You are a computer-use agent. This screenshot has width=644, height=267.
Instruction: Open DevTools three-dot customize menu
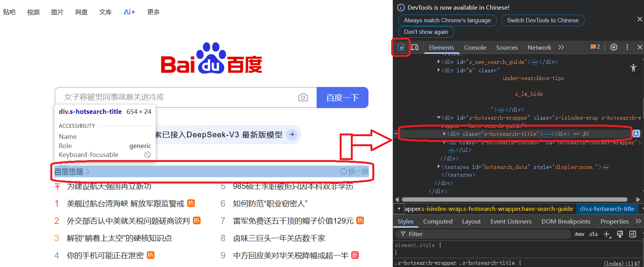627,47
